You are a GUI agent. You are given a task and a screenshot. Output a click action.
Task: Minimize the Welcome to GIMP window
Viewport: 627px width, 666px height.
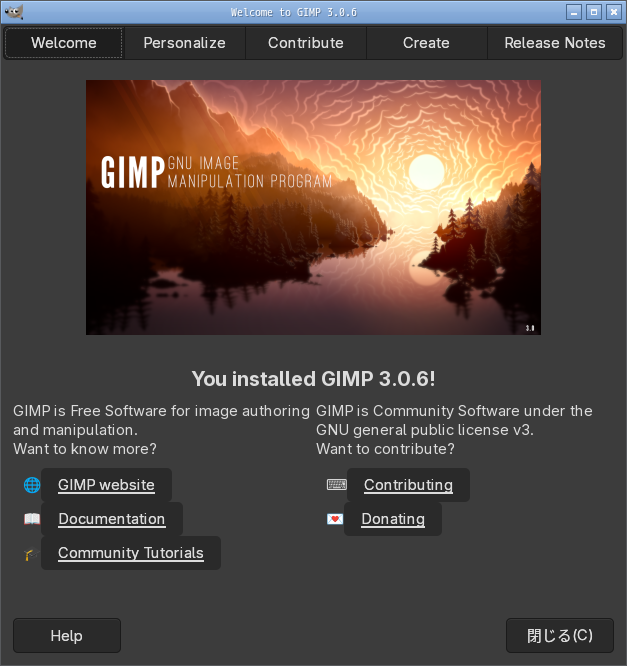click(574, 12)
